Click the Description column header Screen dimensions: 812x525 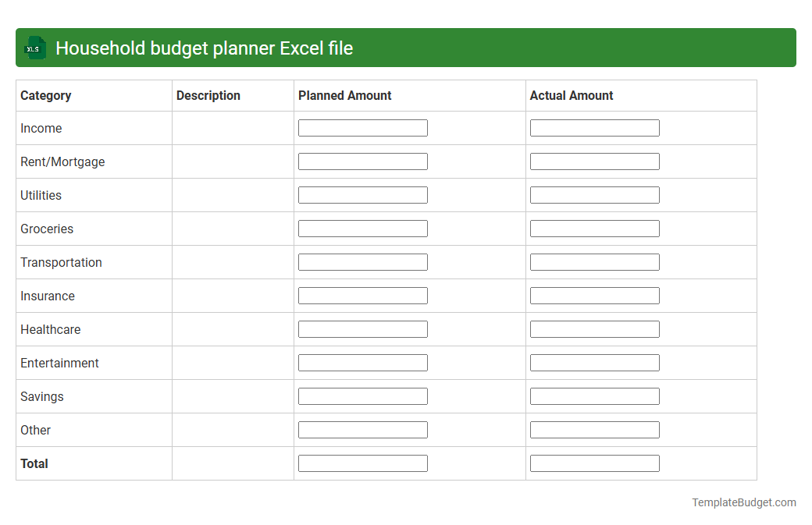208,95
